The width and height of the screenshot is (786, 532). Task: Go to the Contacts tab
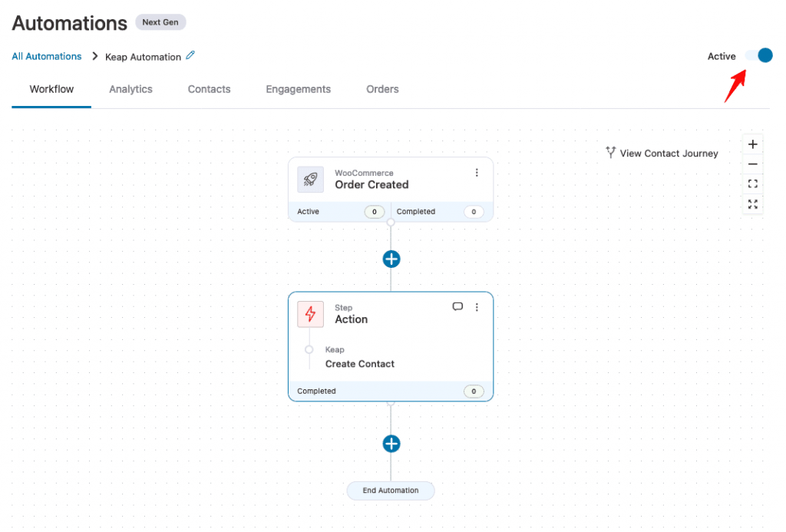tap(209, 89)
